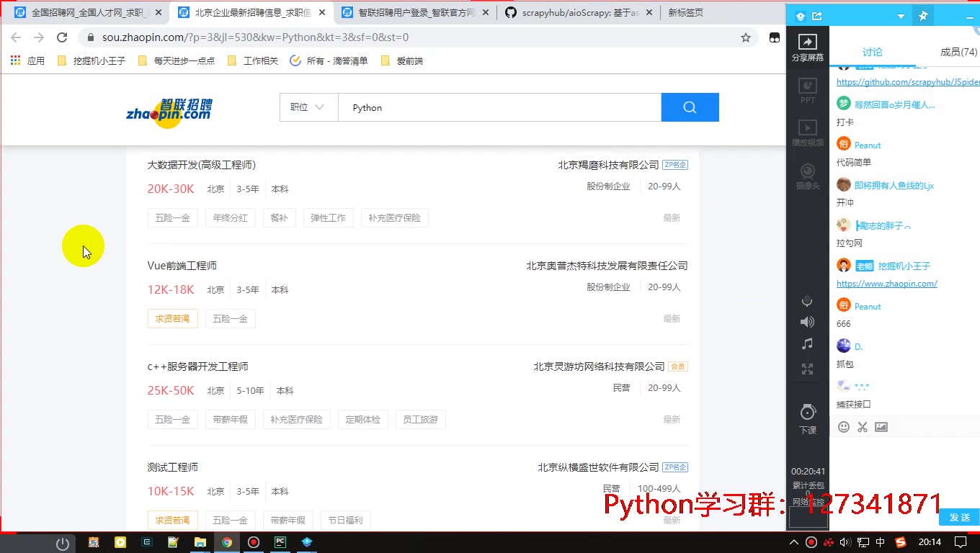Open the 摄像头 camera tool
The width and height of the screenshot is (980, 553).
(808, 176)
